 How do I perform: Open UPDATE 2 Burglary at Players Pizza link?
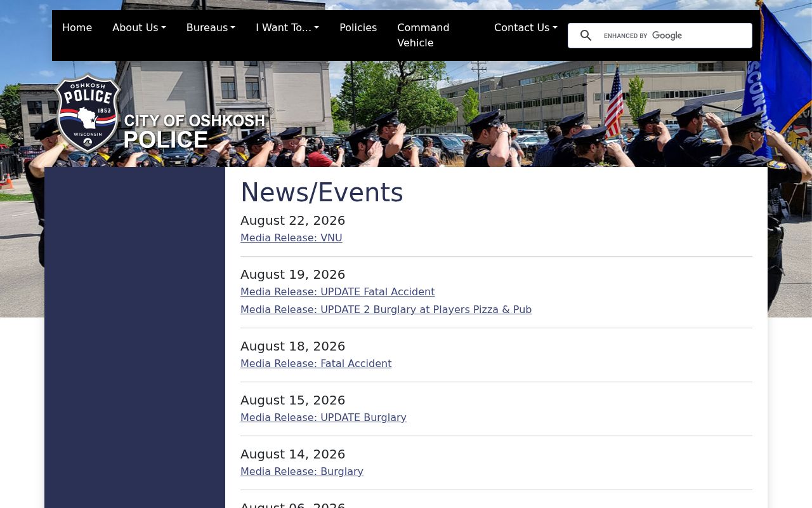tap(386, 310)
